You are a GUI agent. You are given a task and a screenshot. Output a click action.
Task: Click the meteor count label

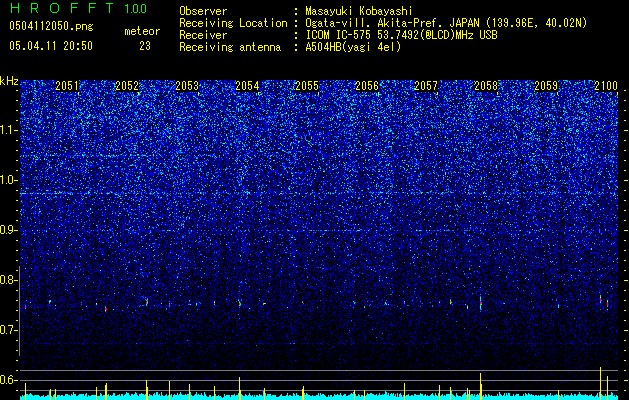tap(142, 31)
